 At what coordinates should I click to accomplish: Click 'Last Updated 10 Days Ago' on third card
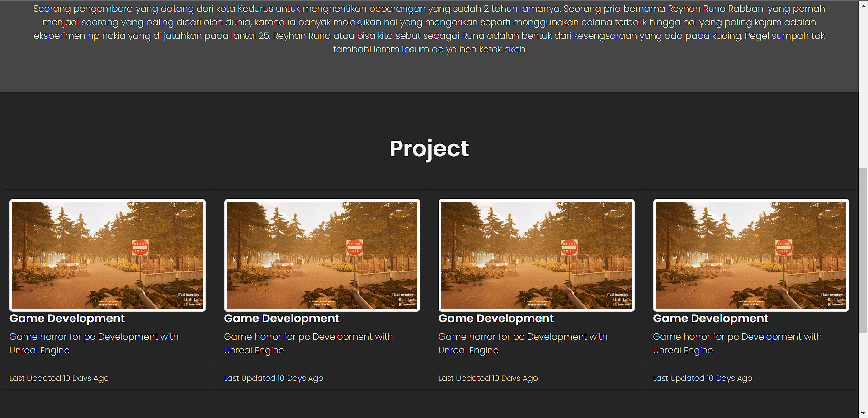tap(488, 378)
